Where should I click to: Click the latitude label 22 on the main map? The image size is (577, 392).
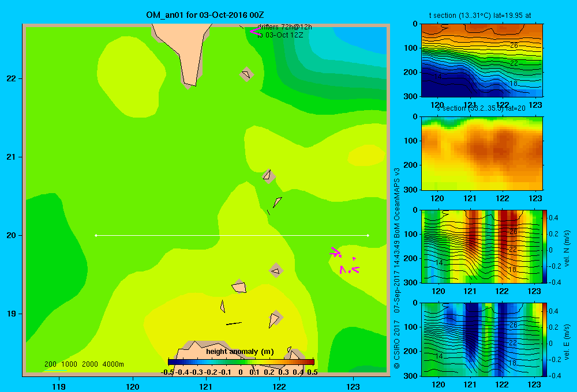pos(12,79)
